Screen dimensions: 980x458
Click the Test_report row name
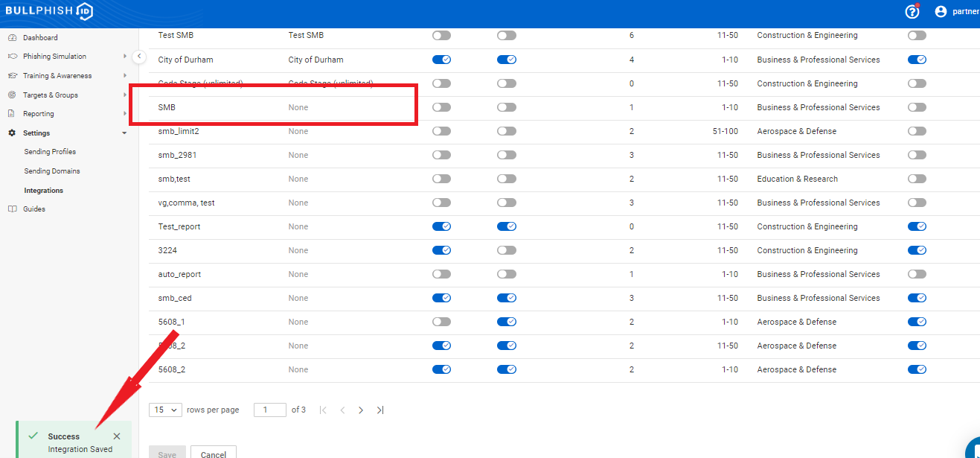point(179,226)
